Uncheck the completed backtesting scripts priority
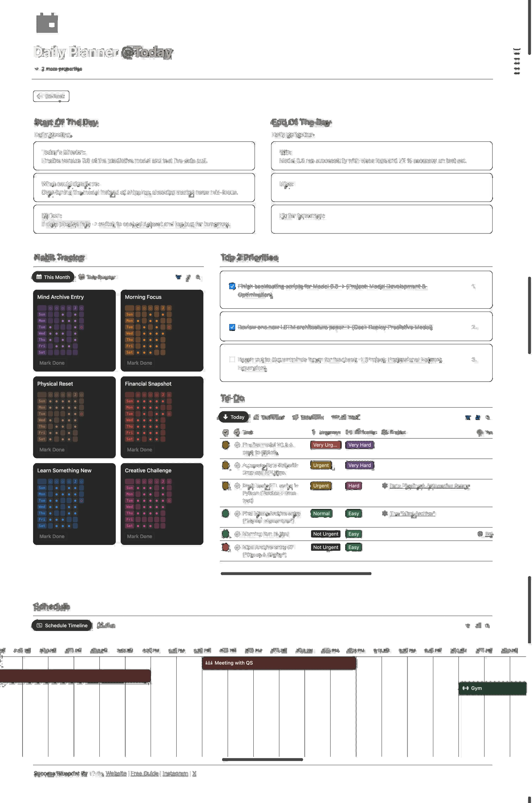Screen dimensions: 532x803 pyautogui.click(x=232, y=286)
